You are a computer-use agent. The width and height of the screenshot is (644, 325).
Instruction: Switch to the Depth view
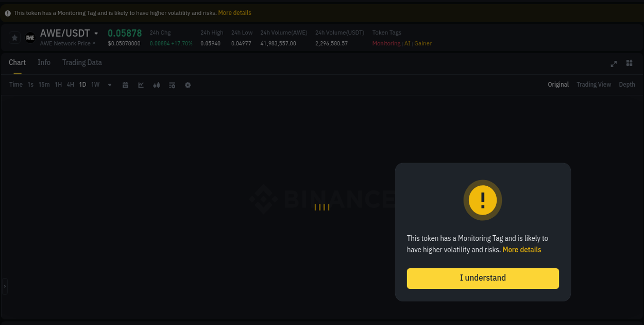click(626, 84)
